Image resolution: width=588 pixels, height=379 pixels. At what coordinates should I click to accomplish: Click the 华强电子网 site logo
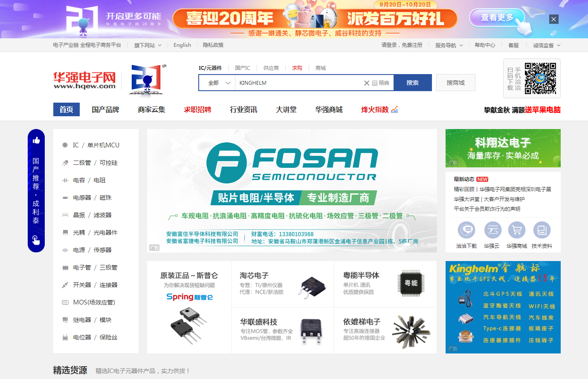click(x=84, y=80)
